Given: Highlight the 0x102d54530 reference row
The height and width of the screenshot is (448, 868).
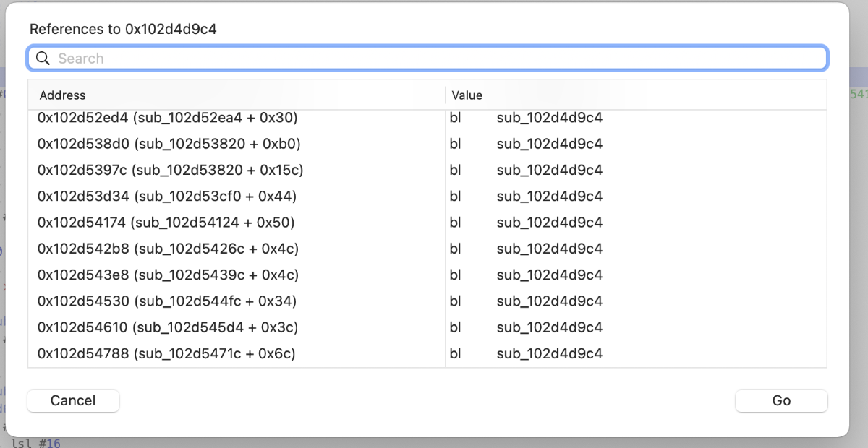Looking at the screenshot, I should 167,301.
